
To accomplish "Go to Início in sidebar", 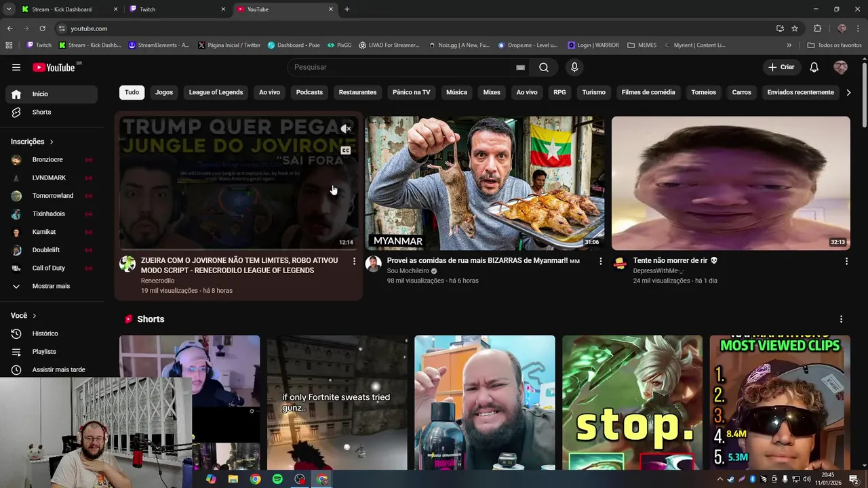I will point(52,94).
